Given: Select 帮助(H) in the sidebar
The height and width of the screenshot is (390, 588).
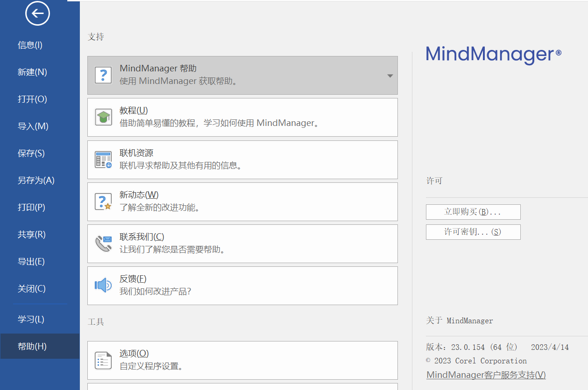Looking at the screenshot, I should [40, 347].
